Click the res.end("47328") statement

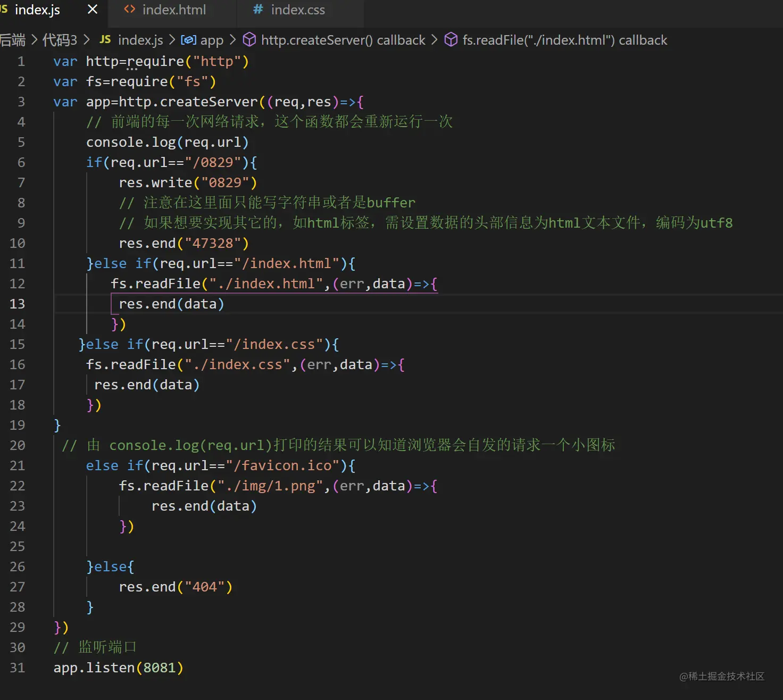184,243
